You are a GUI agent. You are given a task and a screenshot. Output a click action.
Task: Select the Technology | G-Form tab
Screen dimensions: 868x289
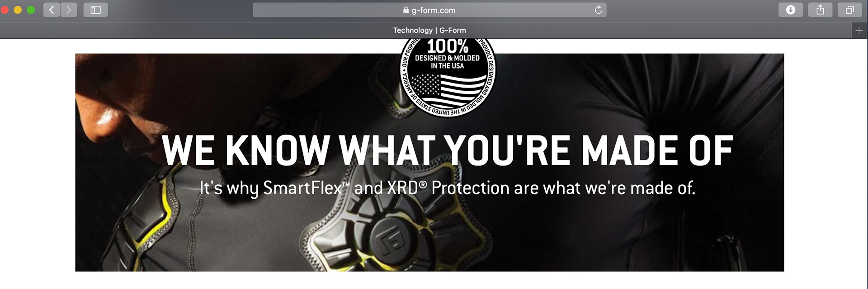(x=429, y=30)
